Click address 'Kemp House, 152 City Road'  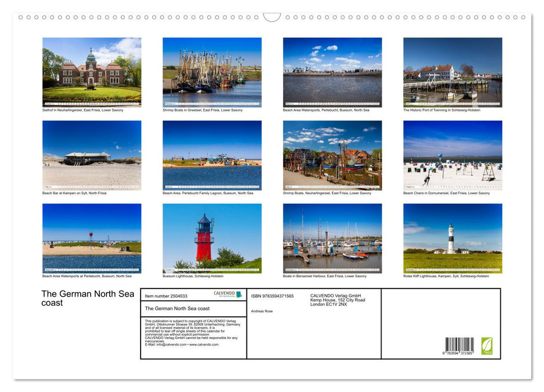(338, 300)
